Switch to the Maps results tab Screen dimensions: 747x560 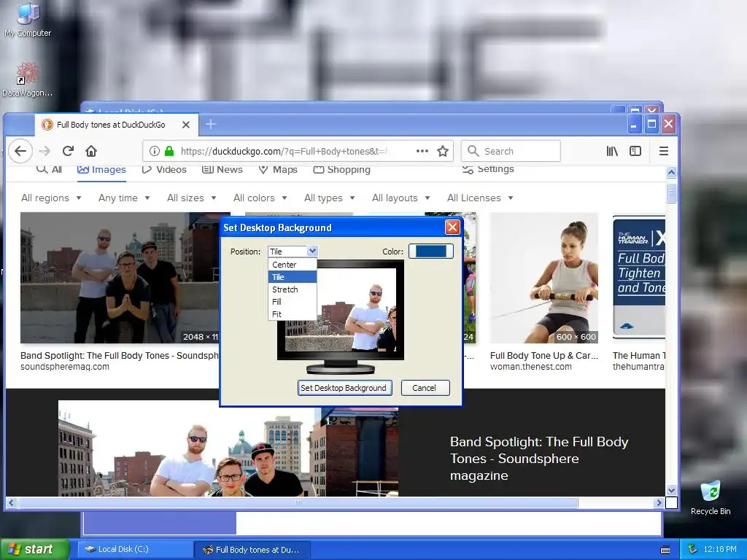[x=278, y=170]
